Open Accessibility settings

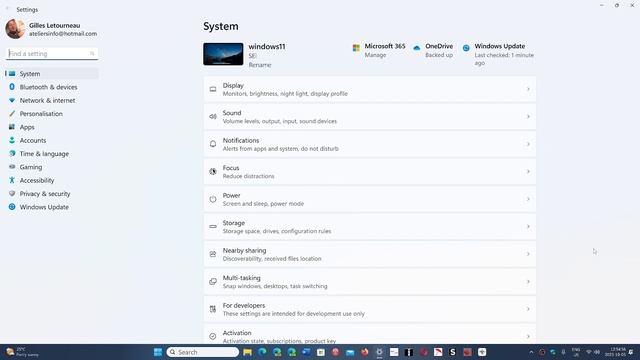[x=52, y=180]
